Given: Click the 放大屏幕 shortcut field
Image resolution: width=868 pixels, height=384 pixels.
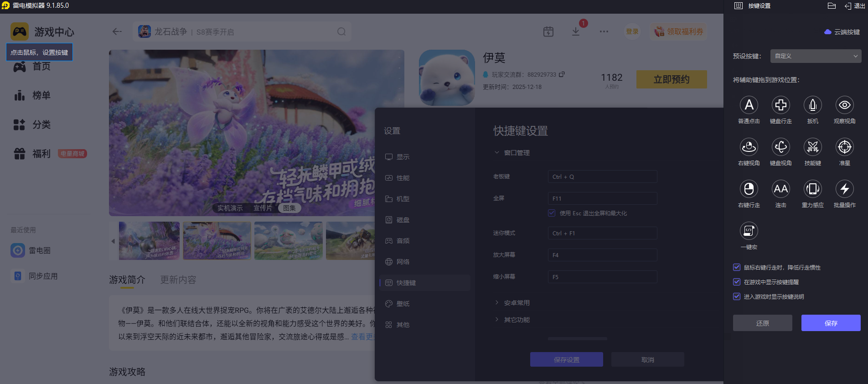Looking at the screenshot, I should [x=602, y=255].
